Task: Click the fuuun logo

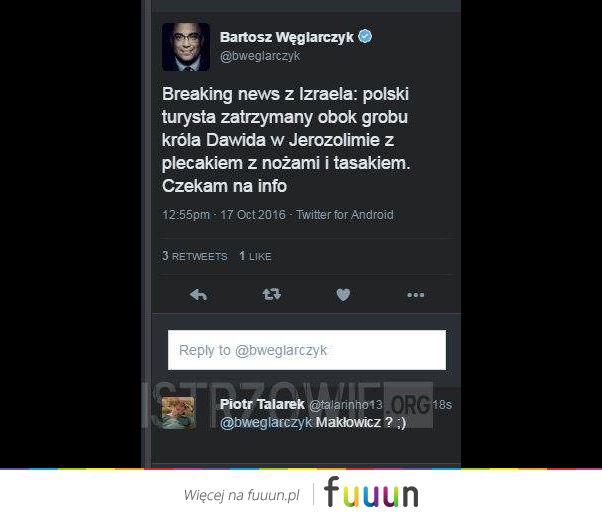Action: (x=371, y=492)
